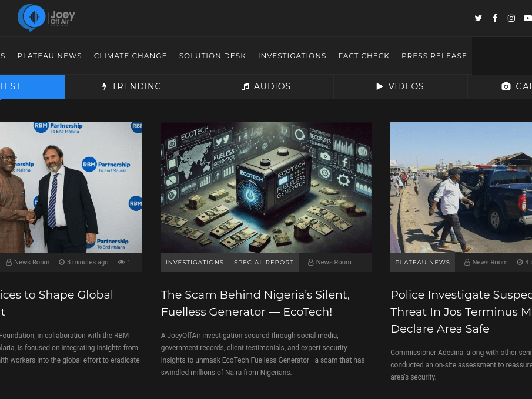Image resolution: width=532 pixels, height=399 pixels.
Task: Open the EcoTech generator article thumbnail
Action: tap(266, 187)
